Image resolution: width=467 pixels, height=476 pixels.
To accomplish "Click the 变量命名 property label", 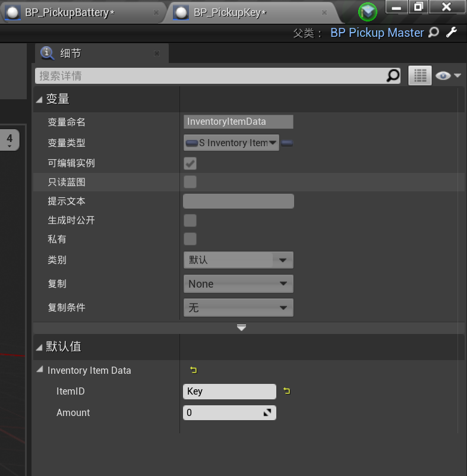I will pos(67,122).
